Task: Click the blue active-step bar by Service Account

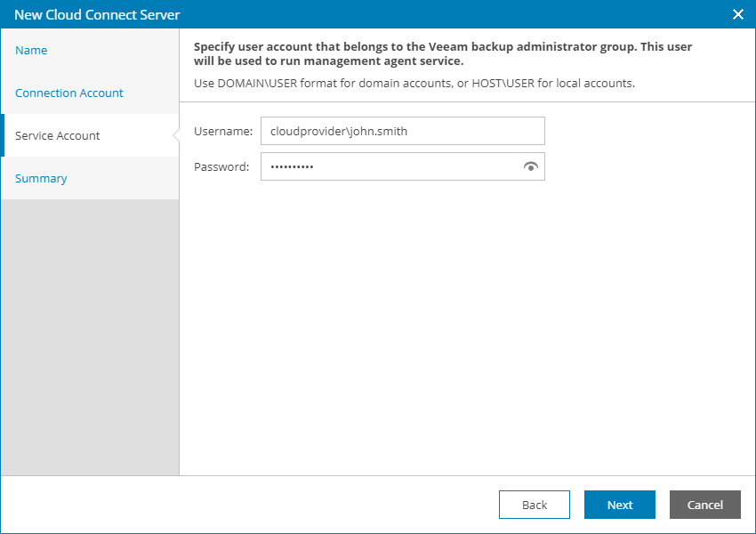Action: [x=3, y=135]
